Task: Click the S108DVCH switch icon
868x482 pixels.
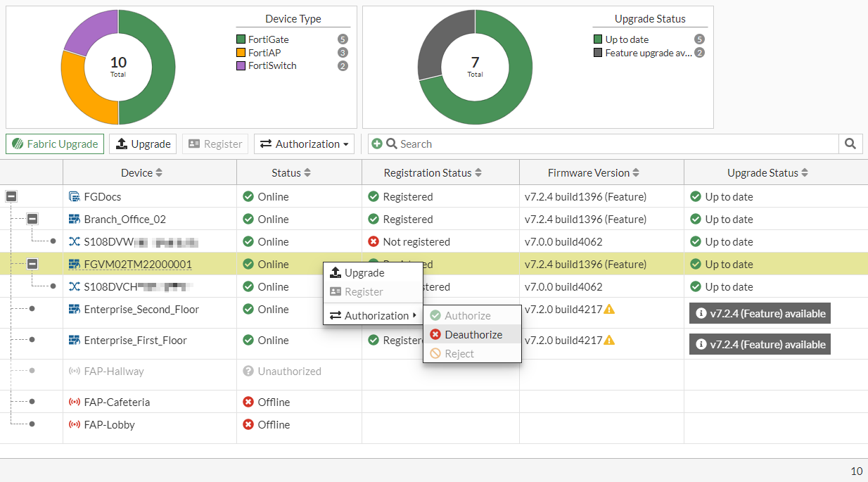Action: 74,286
